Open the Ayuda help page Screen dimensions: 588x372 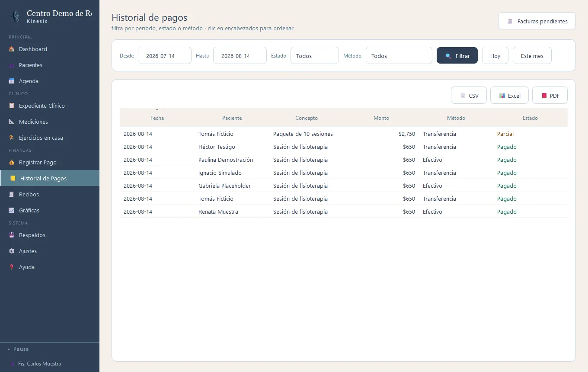(50, 267)
